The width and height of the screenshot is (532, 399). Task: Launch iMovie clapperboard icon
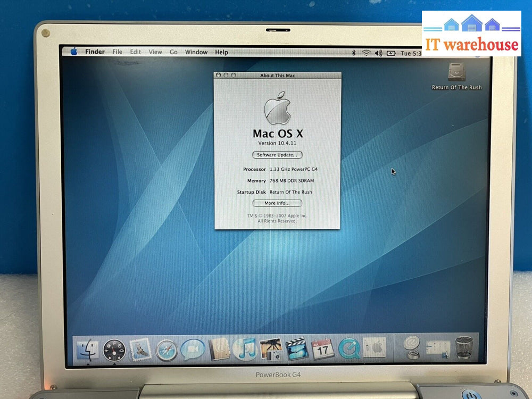tap(296, 349)
